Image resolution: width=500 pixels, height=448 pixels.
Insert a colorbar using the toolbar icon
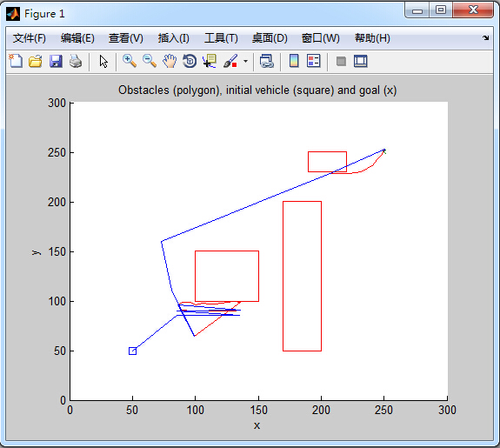point(294,61)
